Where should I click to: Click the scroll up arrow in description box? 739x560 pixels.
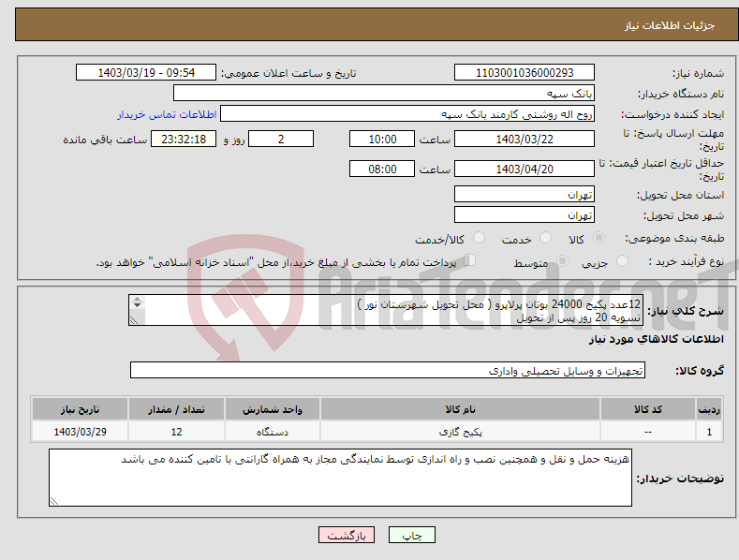point(137,300)
